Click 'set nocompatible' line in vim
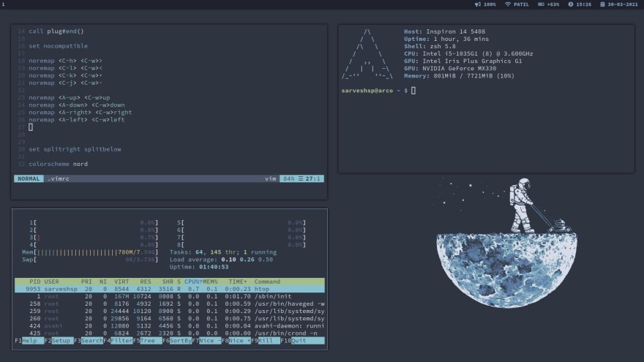This screenshot has height=362, width=644. pos(58,46)
